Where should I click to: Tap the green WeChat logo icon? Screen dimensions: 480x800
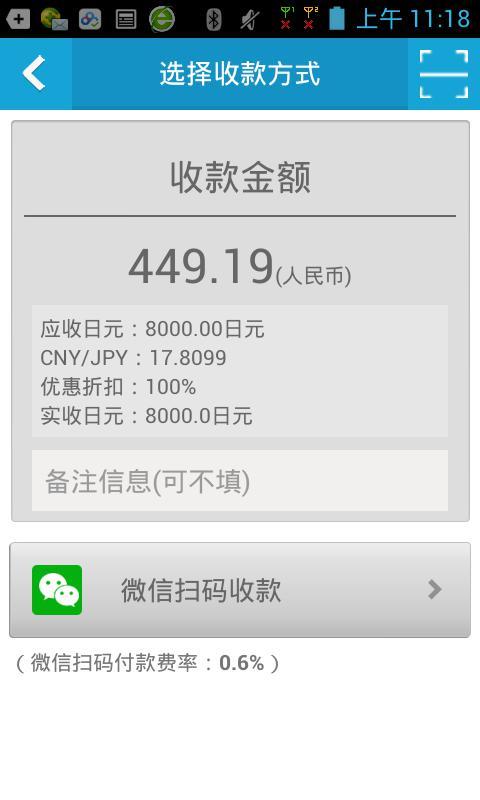[x=57, y=590]
